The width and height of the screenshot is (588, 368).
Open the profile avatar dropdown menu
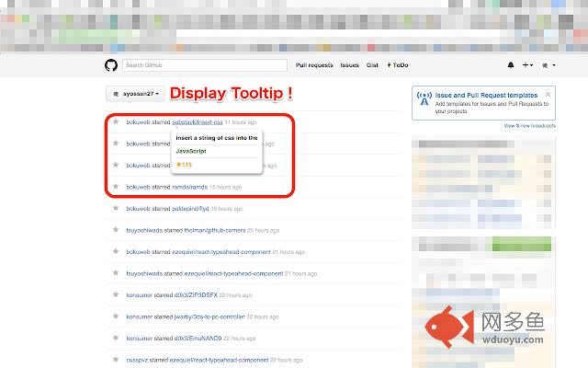[548, 65]
